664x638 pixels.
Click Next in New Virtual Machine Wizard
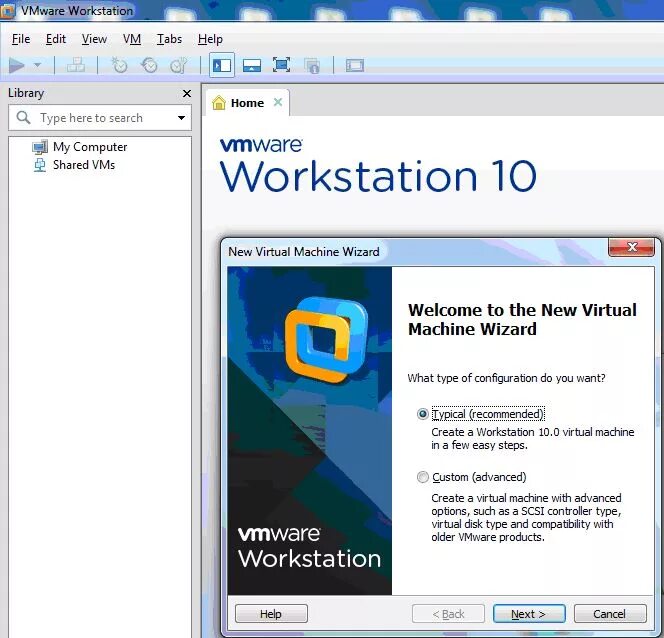click(x=529, y=613)
